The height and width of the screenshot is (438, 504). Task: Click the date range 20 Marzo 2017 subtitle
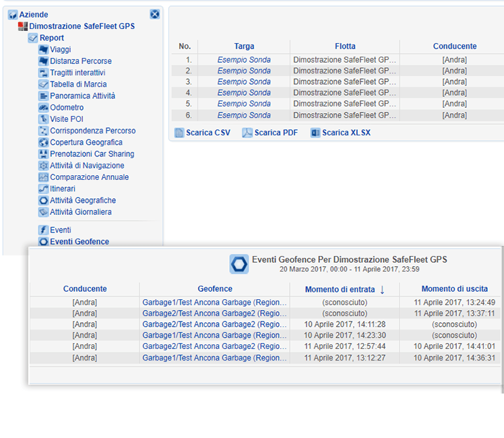[350, 270]
